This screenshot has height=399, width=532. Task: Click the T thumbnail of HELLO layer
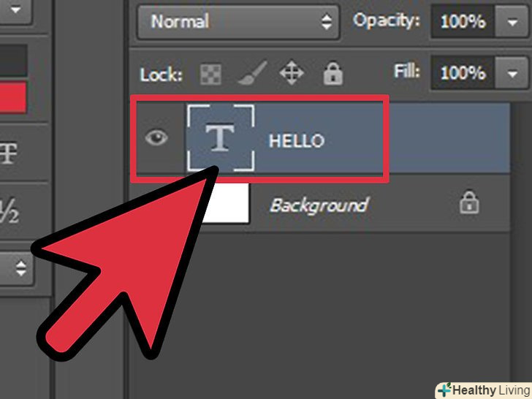tap(221, 137)
